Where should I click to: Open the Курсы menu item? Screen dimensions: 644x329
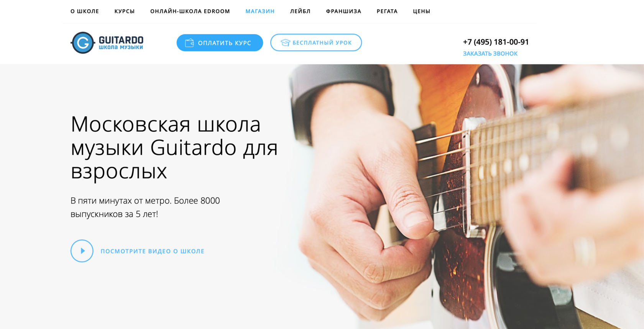125,11
